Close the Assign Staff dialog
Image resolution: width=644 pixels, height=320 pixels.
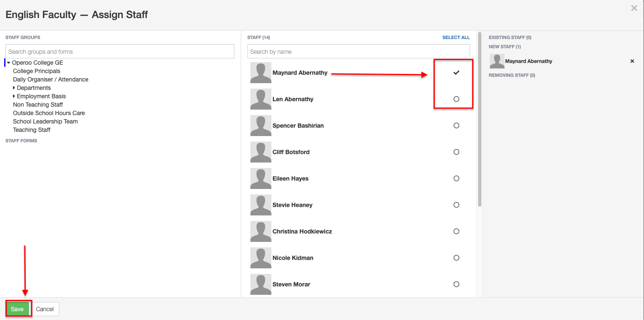pyautogui.click(x=634, y=8)
